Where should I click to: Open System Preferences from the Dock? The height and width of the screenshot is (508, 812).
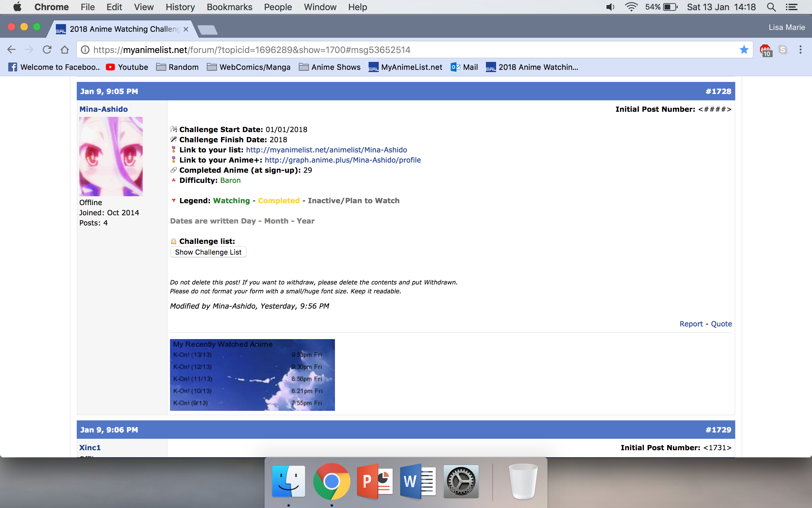point(461,481)
